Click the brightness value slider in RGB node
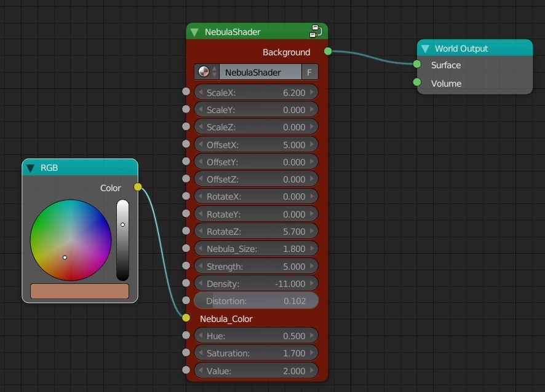This screenshot has height=392, width=545. click(x=122, y=240)
